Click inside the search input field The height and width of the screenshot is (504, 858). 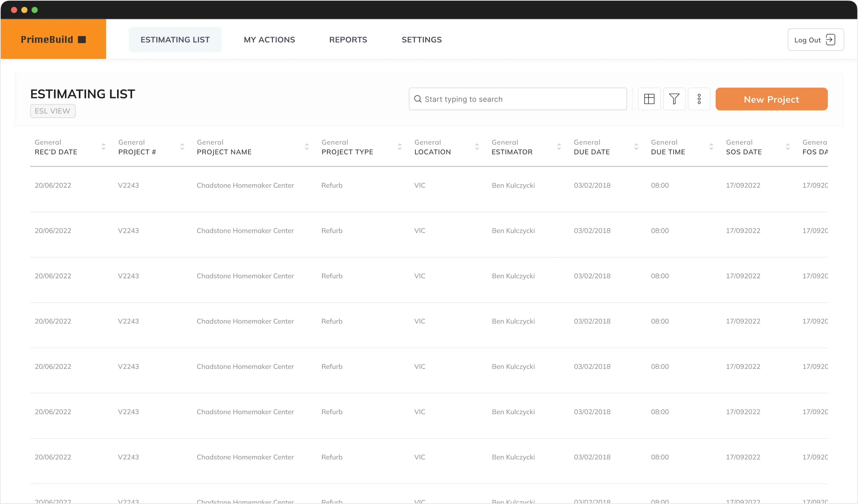click(x=500, y=99)
